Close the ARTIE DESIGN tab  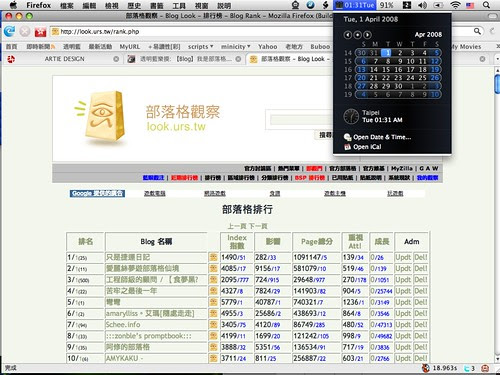116,59
